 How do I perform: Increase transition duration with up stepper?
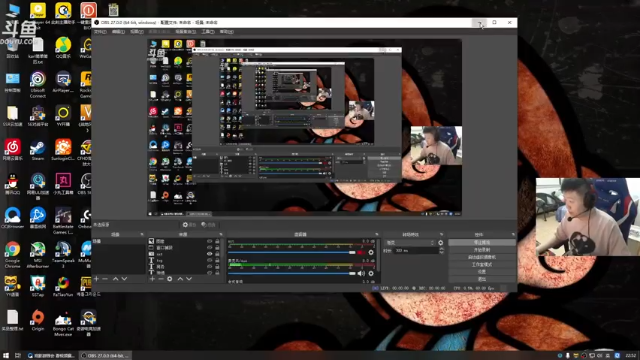tap(441, 249)
